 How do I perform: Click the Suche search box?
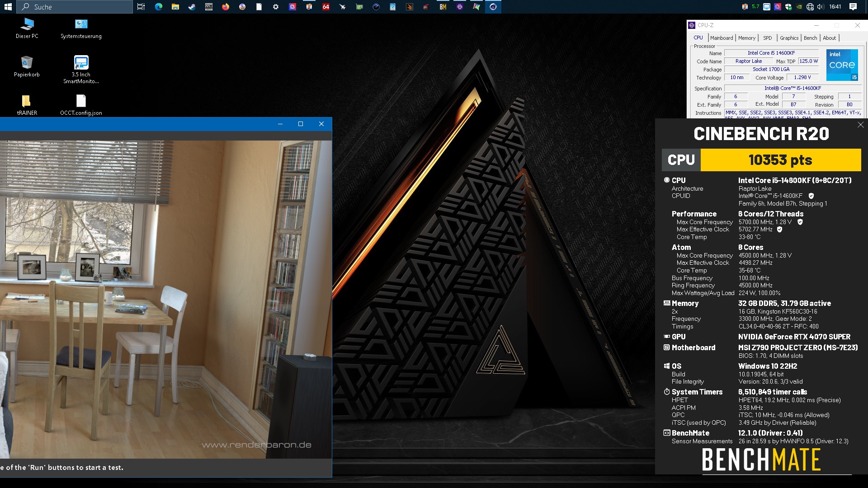coord(75,7)
